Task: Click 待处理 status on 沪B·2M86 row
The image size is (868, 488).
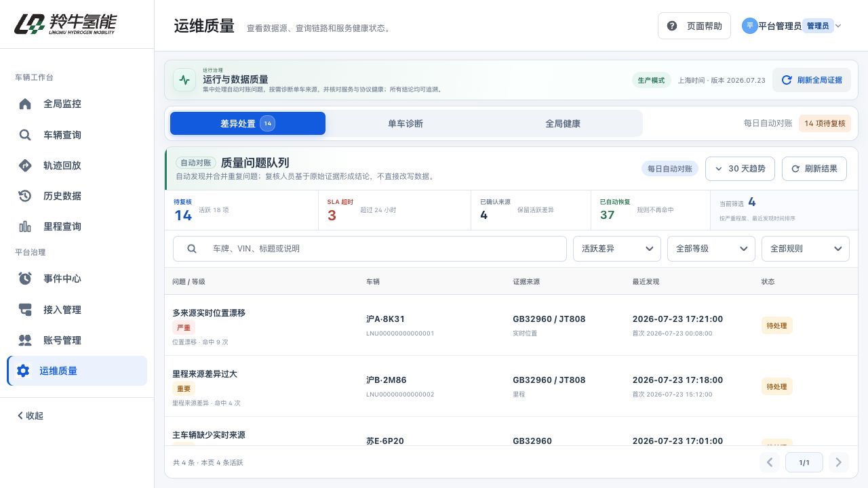Action: (x=777, y=386)
